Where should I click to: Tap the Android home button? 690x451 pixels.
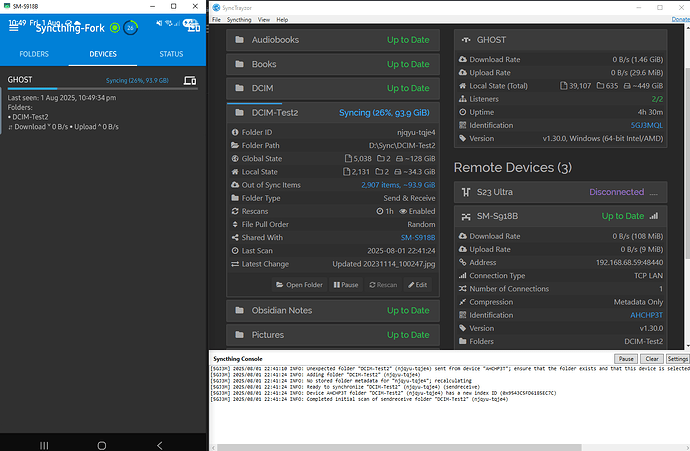[102, 445]
